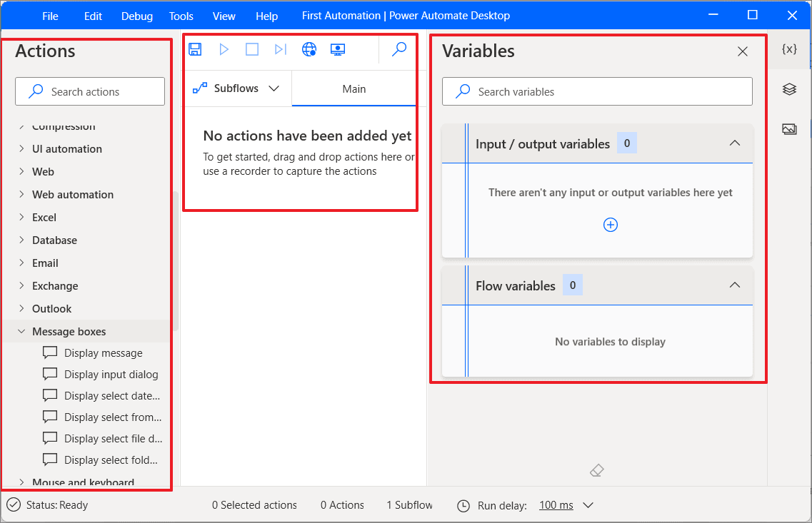The image size is (812, 523).
Task: Click inside the Search actions field
Action: click(x=90, y=91)
